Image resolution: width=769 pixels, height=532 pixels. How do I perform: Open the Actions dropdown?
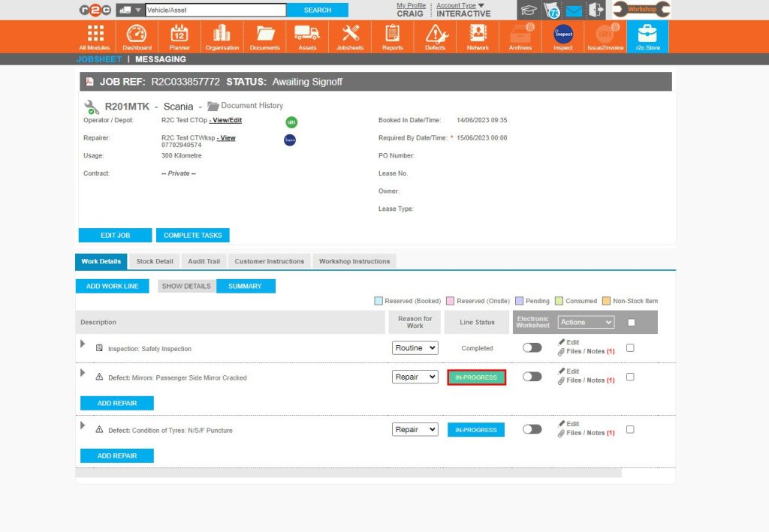pos(586,322)
